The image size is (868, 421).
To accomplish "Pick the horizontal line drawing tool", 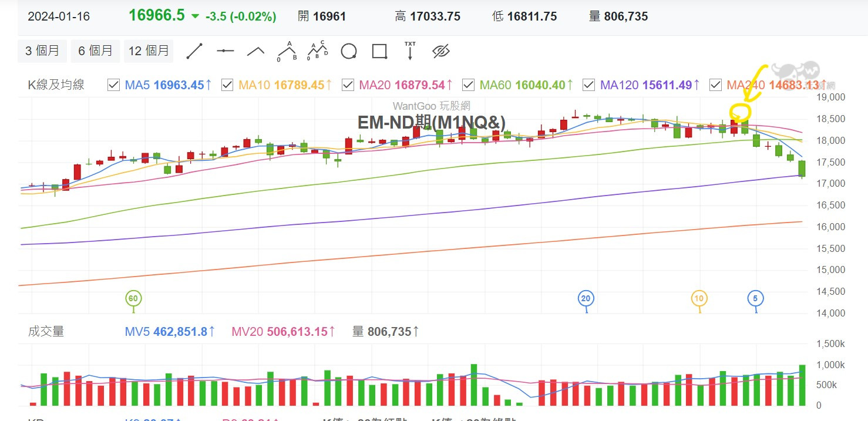I will (x=225, y=51).
